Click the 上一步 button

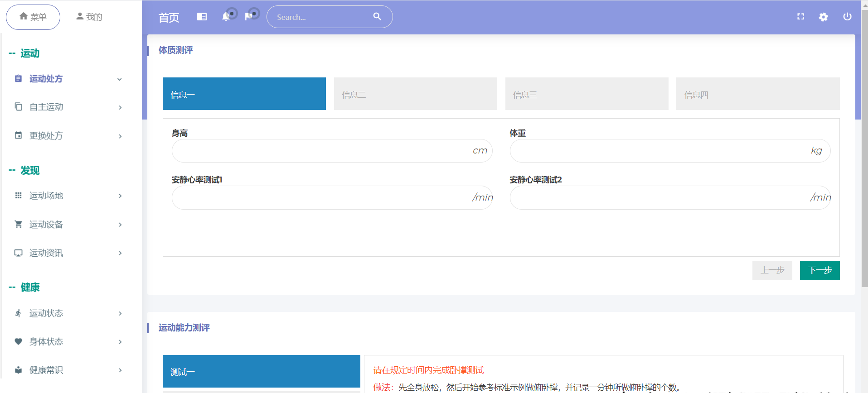coord(772,270)
